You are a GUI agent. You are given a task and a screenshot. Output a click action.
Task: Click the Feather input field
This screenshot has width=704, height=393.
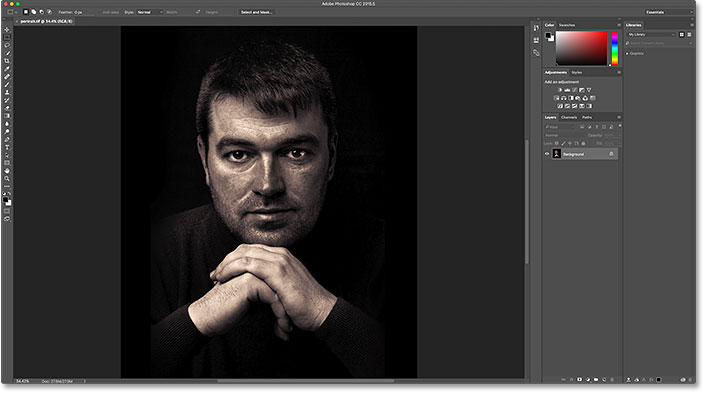pos(83,12)
